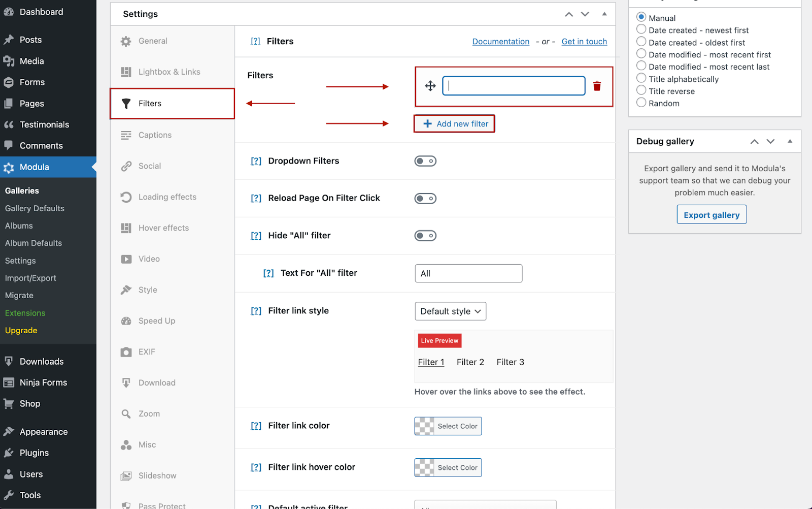The height and width of the screenshot is (509, 812).
Task: Click the Testimonials quote icon
Action: tap(9, 124)
